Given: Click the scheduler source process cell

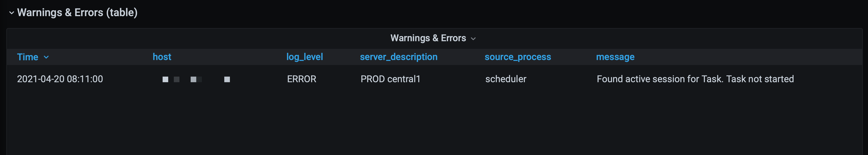Looking at the screenshot, I should point(506,79).
